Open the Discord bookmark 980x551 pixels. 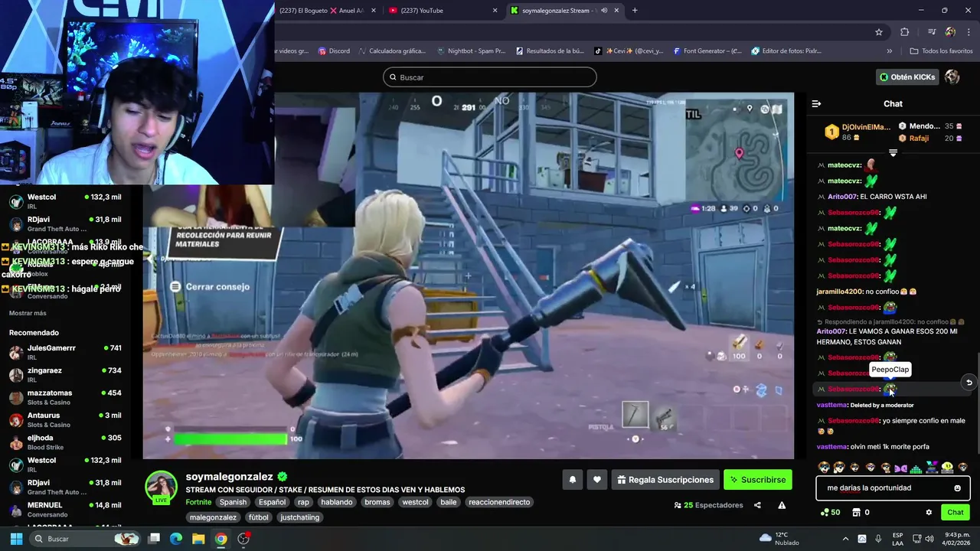(x=334, y=51)
